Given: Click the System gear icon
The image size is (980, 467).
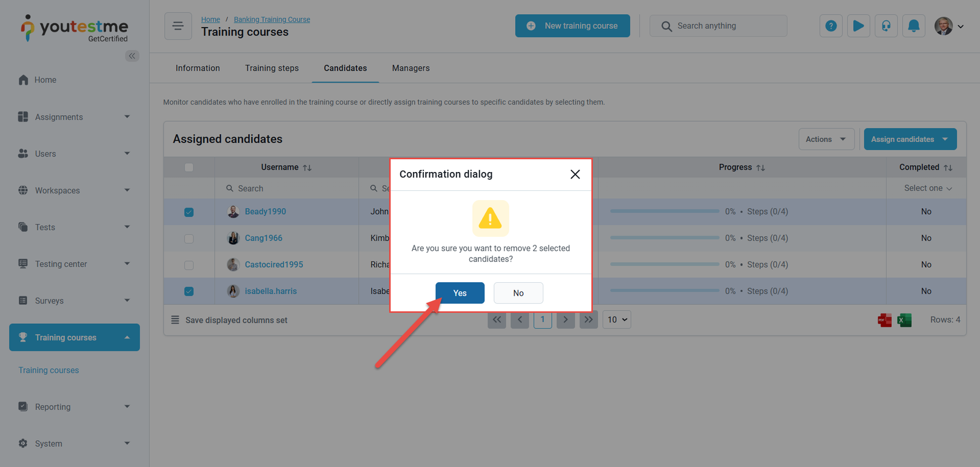Looking at the screenshot, I should pyautogui.click(x=23, y=443).
